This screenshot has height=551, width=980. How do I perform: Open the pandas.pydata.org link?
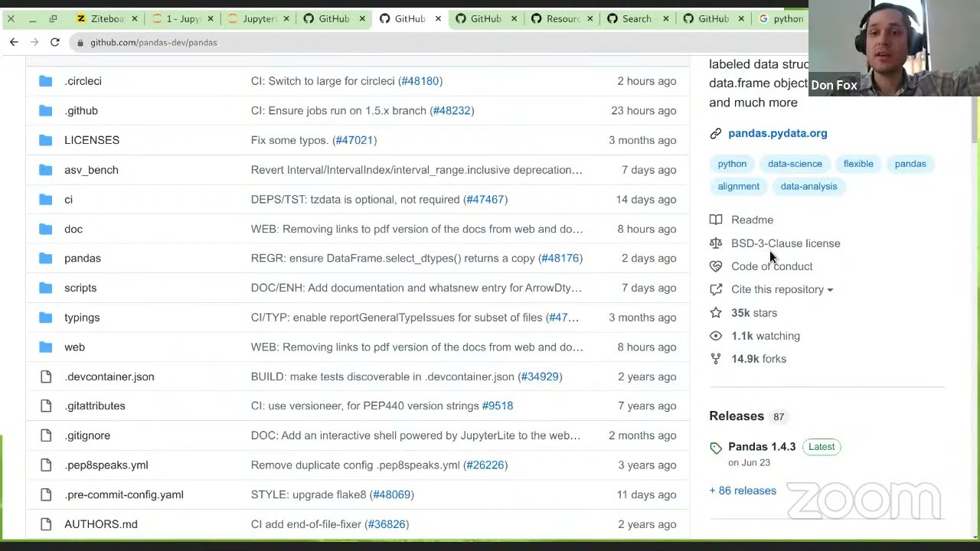(777, 133)
